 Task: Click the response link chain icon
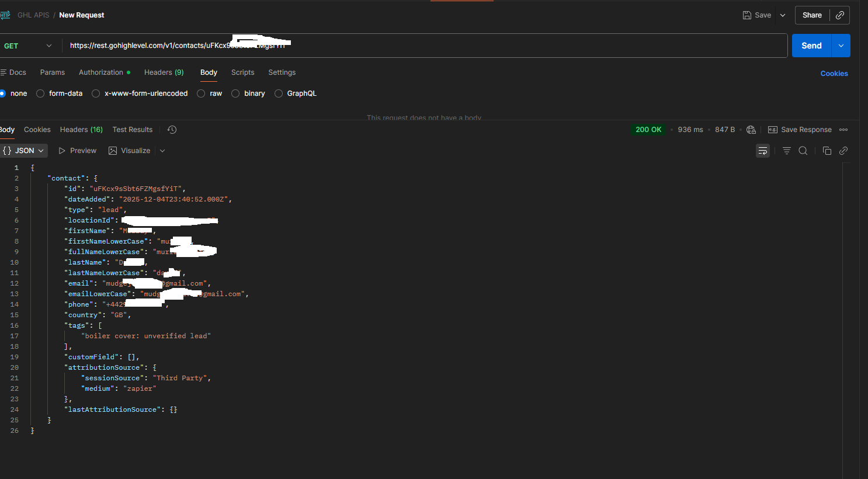843,151
